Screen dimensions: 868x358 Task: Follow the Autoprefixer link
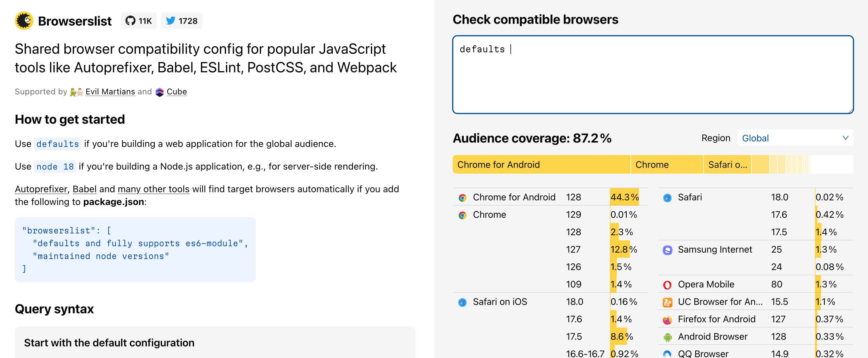[x=40, y=189]
